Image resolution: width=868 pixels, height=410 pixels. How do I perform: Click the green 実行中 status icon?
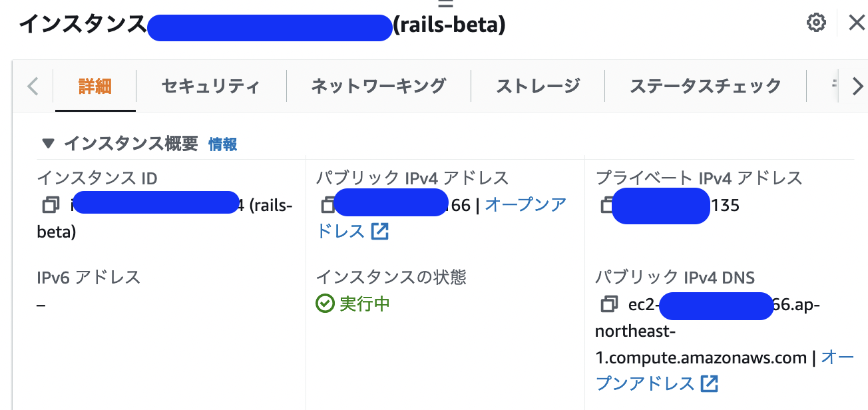click(326, 304)
